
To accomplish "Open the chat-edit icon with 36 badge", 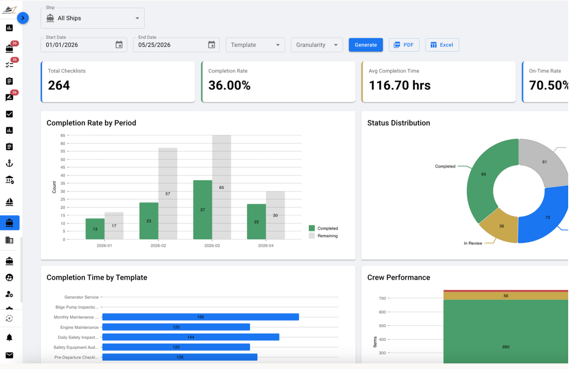I will (9, 97).
